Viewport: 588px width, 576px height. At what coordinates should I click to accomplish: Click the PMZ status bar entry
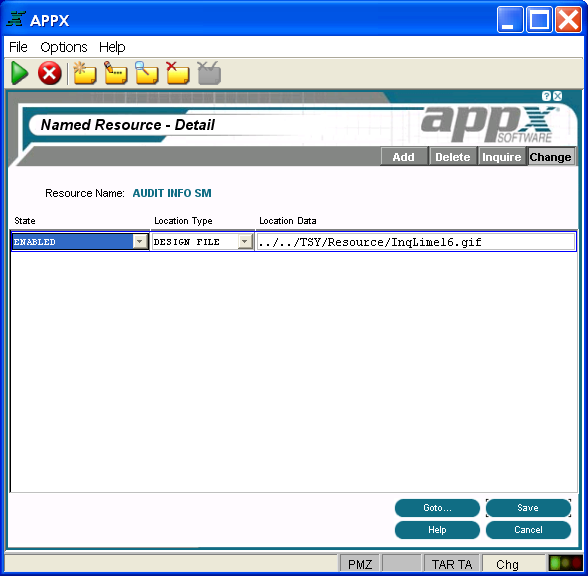360,564
